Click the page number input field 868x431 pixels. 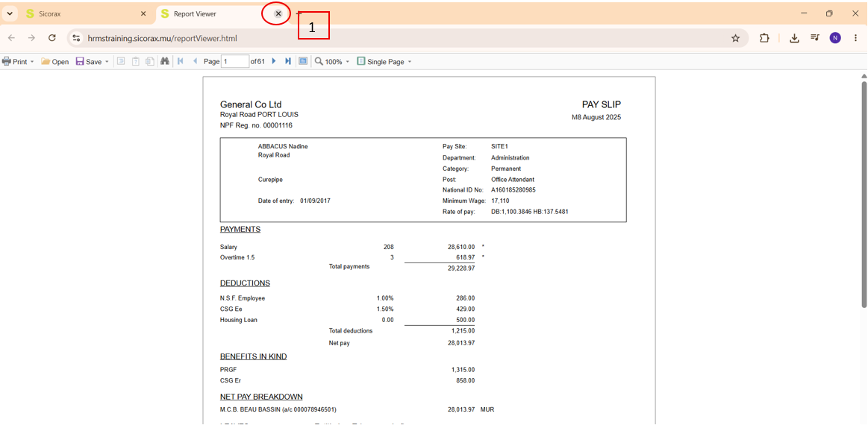coord(235,61)
